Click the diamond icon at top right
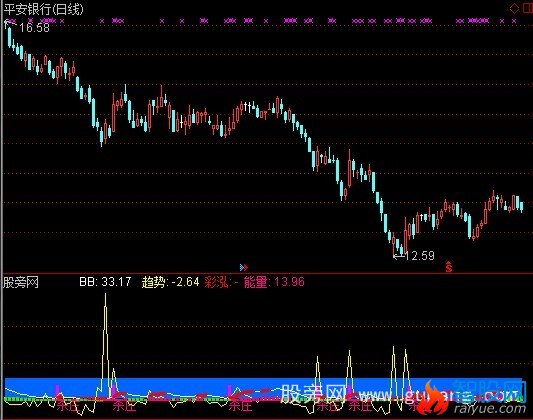The width and height of the screenshot is (533, 420). pos(514,9)
